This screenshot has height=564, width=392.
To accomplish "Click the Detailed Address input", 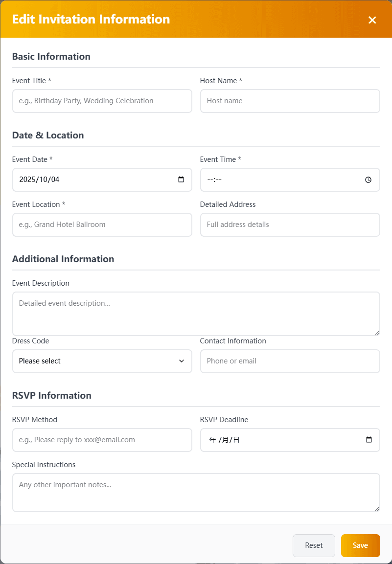I will coord(290,225).
